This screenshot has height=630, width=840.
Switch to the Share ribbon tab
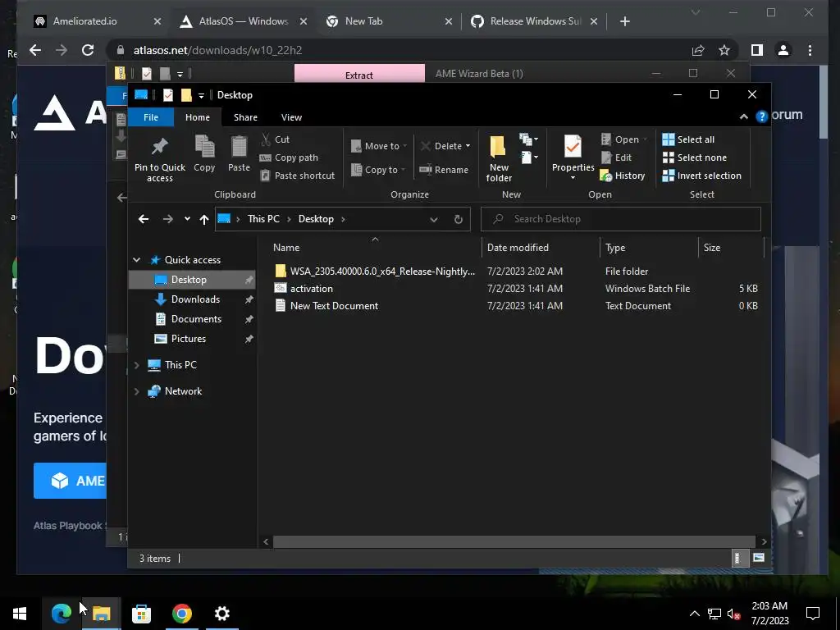click(x=245, y=117)
